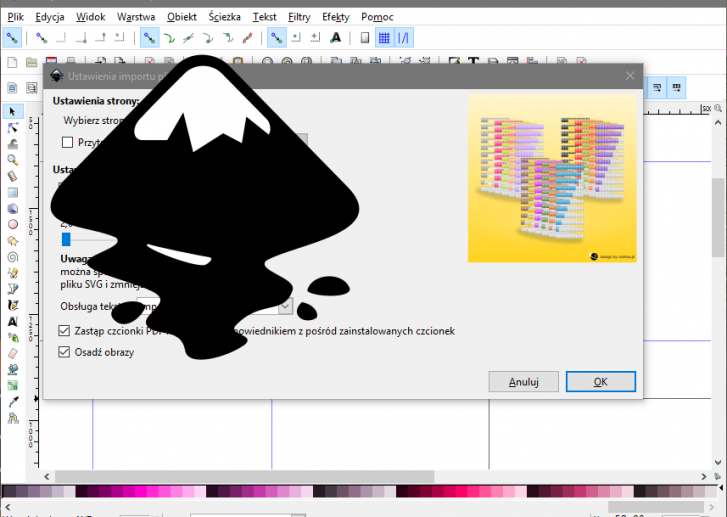The width and height of the screenshot is (727, 517).
Task: Close the Ustawienia importu dialog
Action: coord(630,76)
